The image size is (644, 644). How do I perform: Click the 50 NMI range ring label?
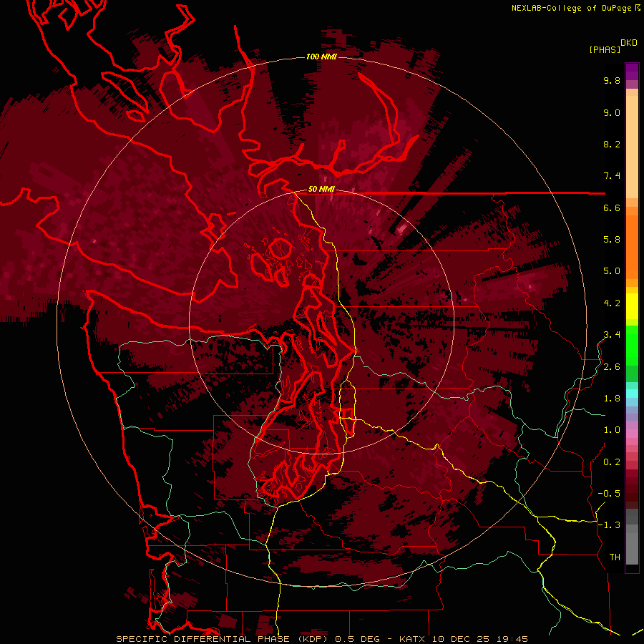pyautogui.click(x=321, y=189)
